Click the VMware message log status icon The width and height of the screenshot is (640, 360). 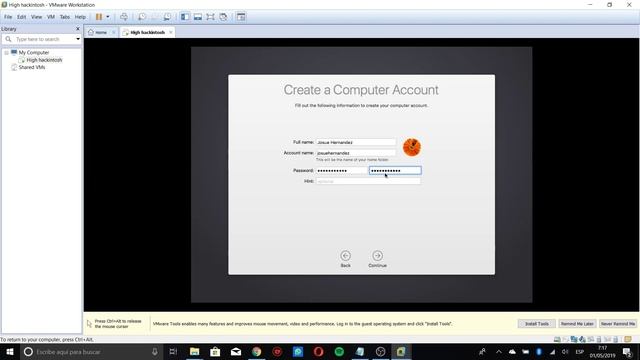click(x=628, y=339)
